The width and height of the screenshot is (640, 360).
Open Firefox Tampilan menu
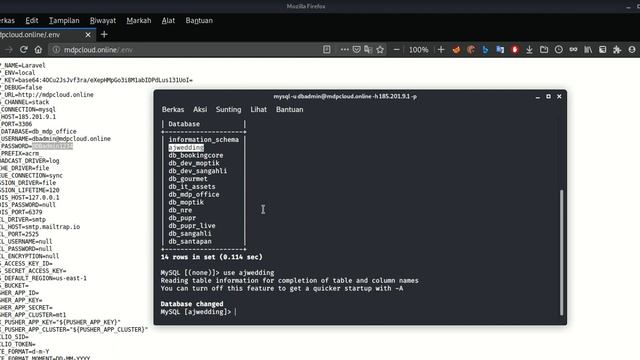(64, 20)
